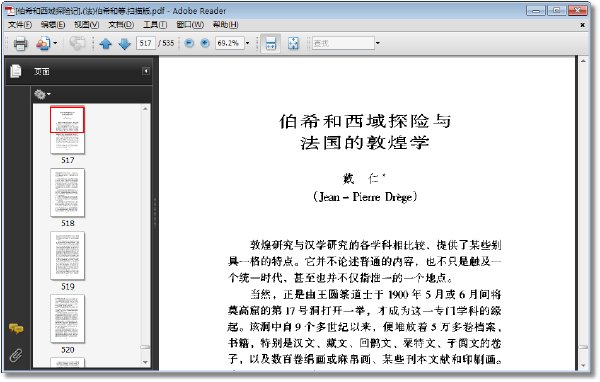
Task: Click document scrollbar up arrow
Action: tap(583, 61)
